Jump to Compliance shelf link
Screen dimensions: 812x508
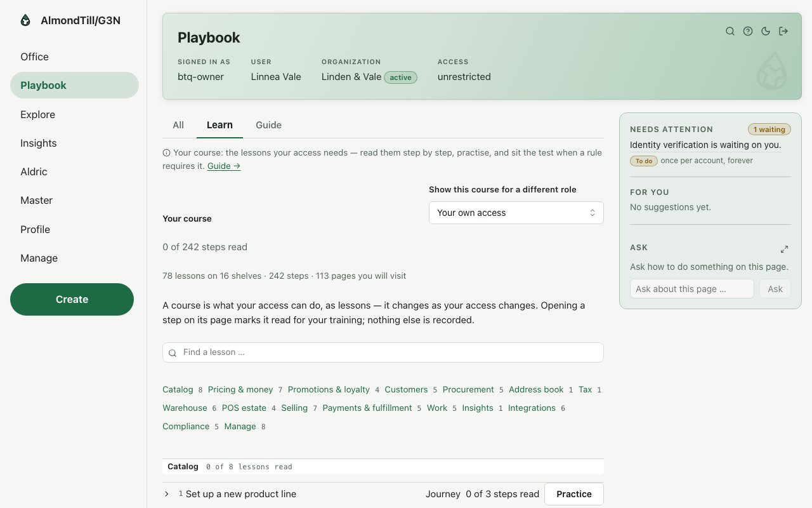[x=186, y=426]
